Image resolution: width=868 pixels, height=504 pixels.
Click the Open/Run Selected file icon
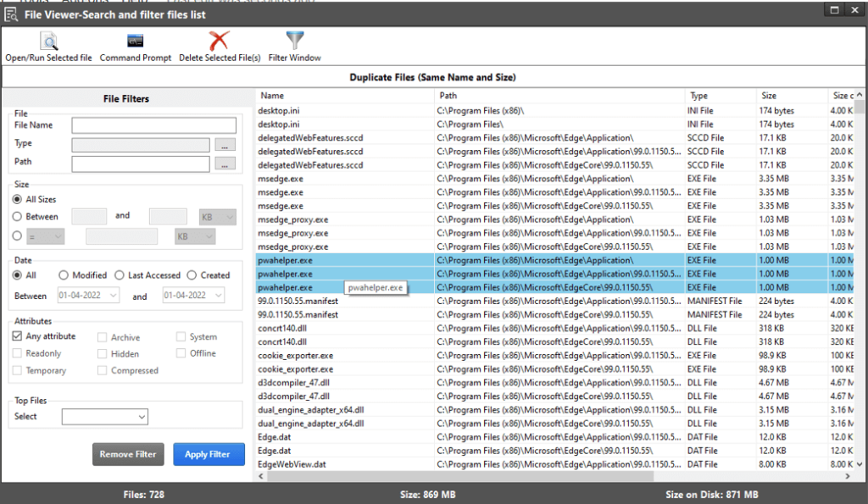[x=48, y=41]
